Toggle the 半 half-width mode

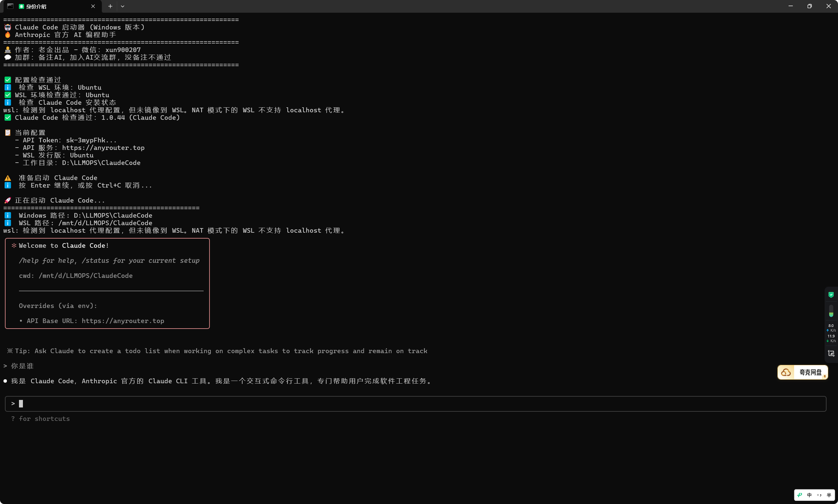point(829,495)
